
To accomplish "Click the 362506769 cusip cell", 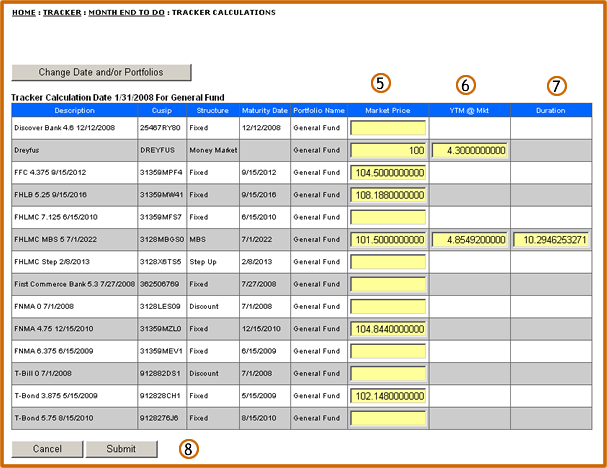I will [x=162, y=284].
